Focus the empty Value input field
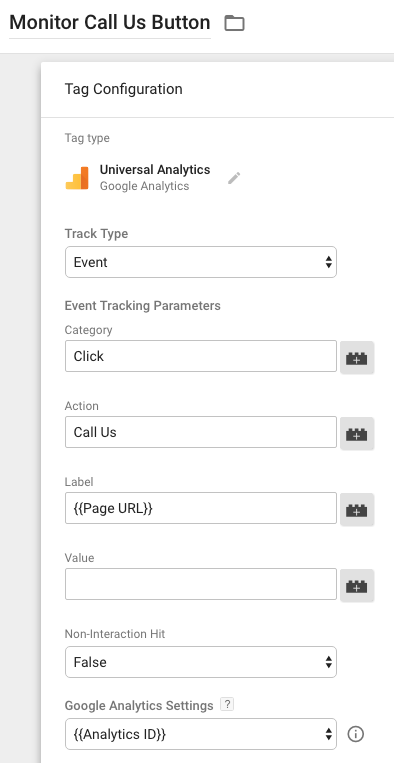This screenshot has width=394, height=763. pos(201,584)
